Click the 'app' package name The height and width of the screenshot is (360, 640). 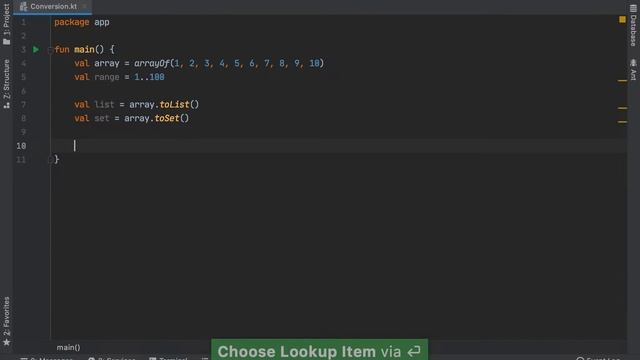click(x=102, y=22)
